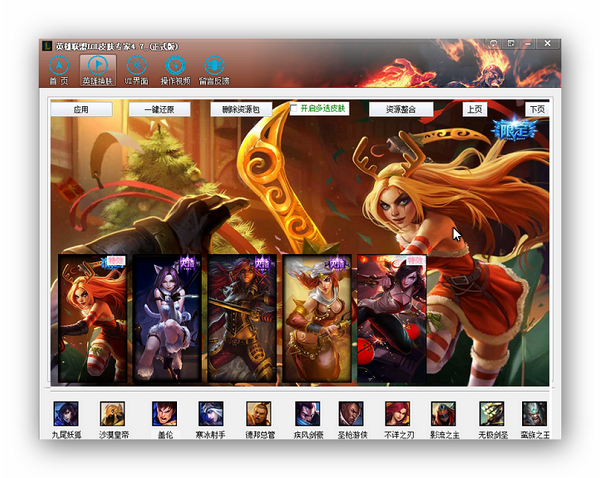The height and width of the screenshot is (478, 600).
Task: Choose the dark armored Katarina skin thumbnail
Action: click(x=242, y=318)
